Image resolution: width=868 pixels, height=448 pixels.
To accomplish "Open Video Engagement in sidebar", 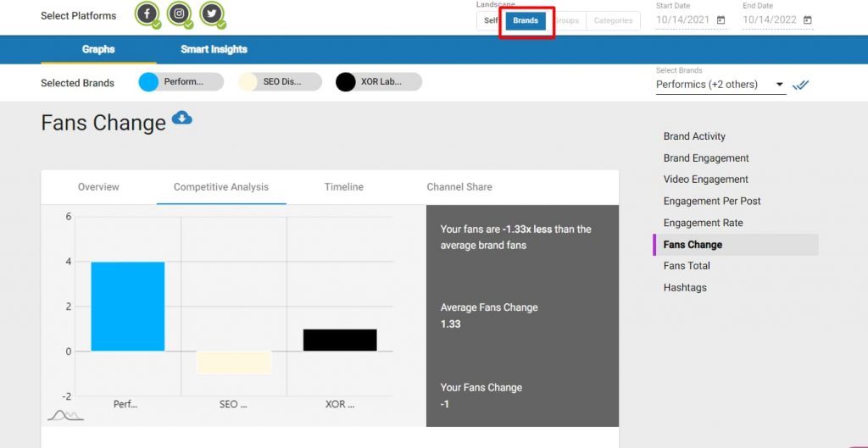I will click(706, 180).
